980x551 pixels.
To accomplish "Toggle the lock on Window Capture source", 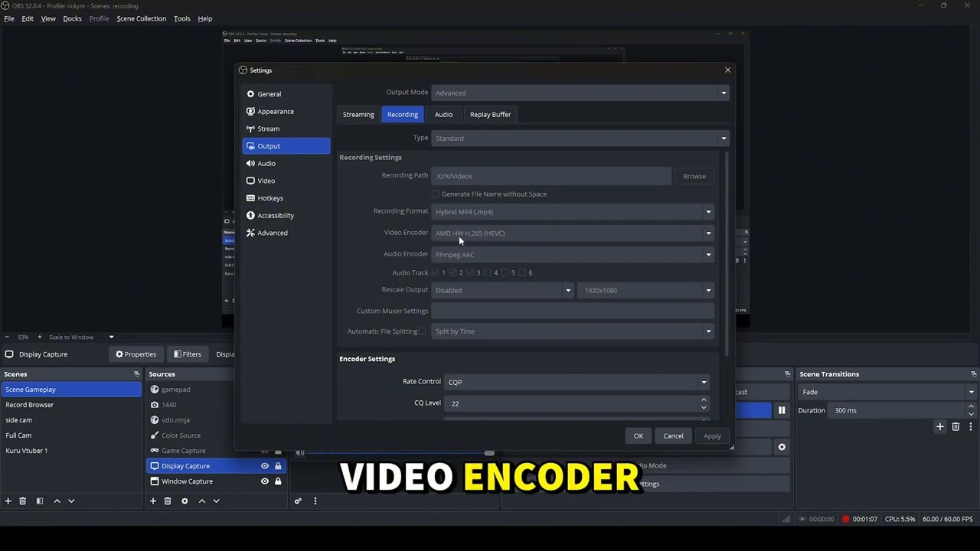I will [x=278, y=481].
